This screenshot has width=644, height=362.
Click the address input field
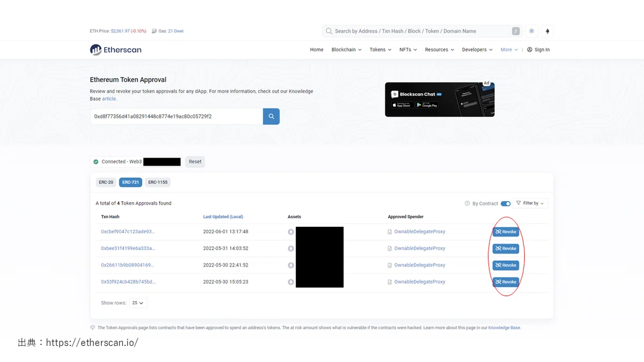pyautogui.click(x=177, y=116)
